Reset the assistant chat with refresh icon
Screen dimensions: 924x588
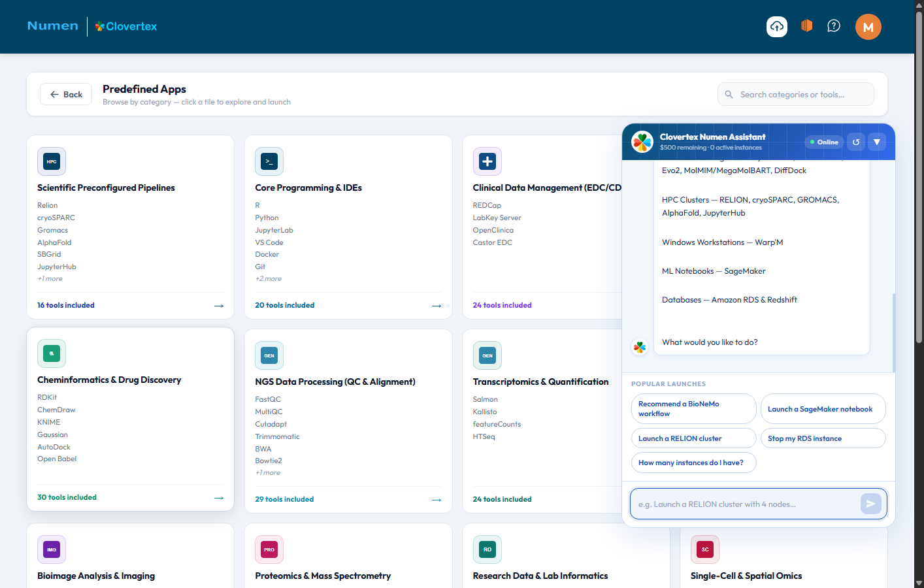click(x=856, y=142)
